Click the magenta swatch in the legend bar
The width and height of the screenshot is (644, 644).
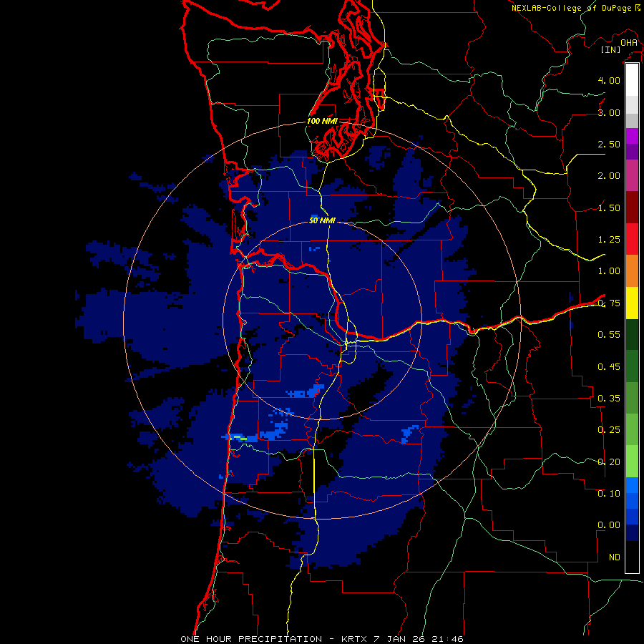coord(632,135)
